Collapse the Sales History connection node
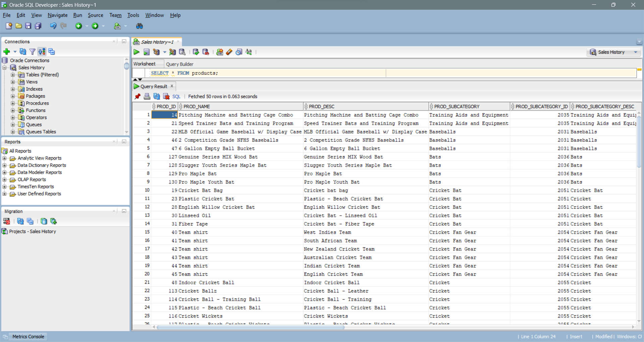The image size is (644, 342). (5, 68)
